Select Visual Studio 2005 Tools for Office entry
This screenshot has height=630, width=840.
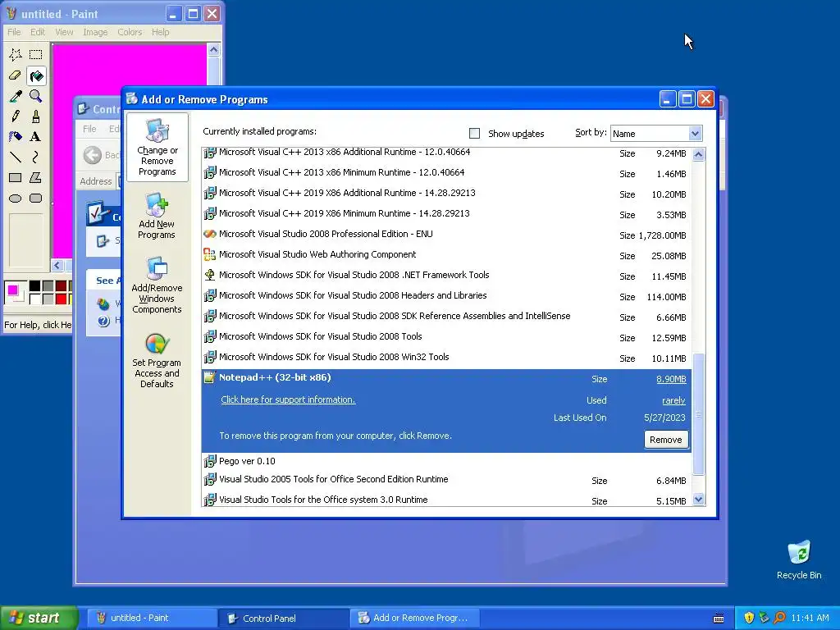coord(446,479)
